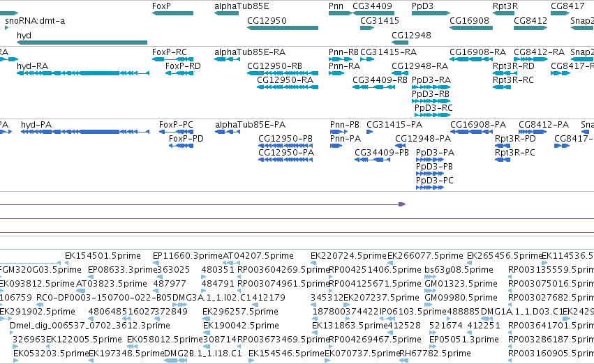Click the CG16908-RA transcript label

point(477,52)
